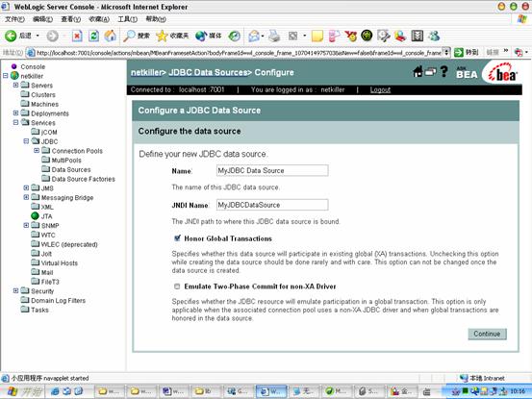Open the Favorites star icon
Image resolution: width=532 pixels, height=399 pixels.
(x=162, y=36)
